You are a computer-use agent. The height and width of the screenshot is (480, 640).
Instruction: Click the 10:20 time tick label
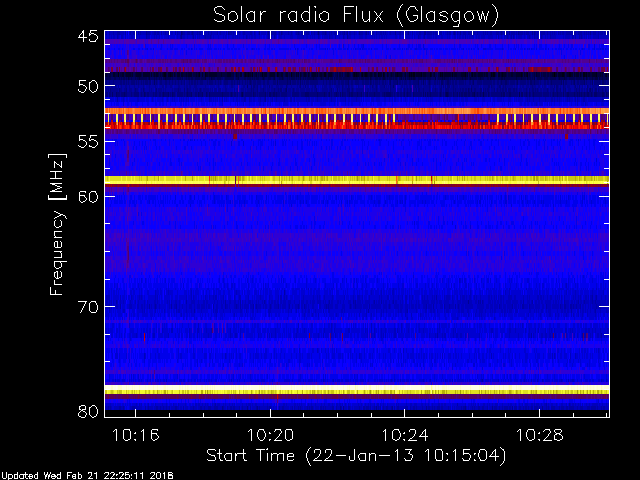click(270, 435)
